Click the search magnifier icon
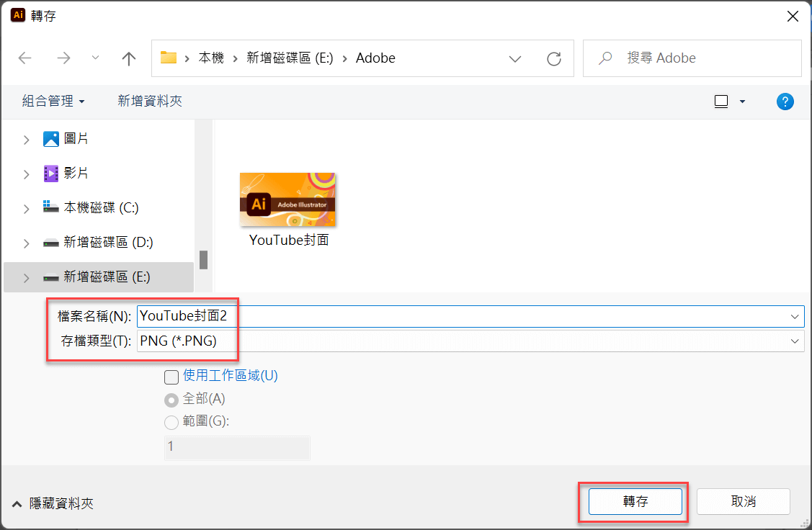Screen dimensions: 812x530 pos(605,58)
